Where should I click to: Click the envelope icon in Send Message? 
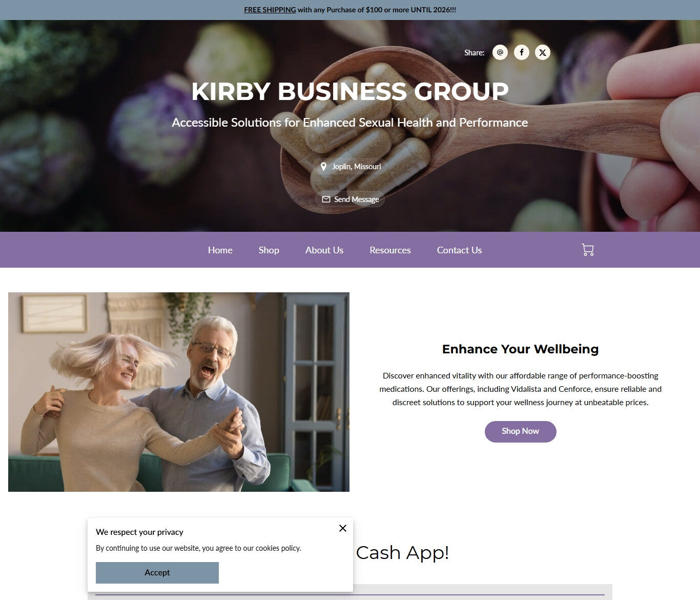coord(326,199)
